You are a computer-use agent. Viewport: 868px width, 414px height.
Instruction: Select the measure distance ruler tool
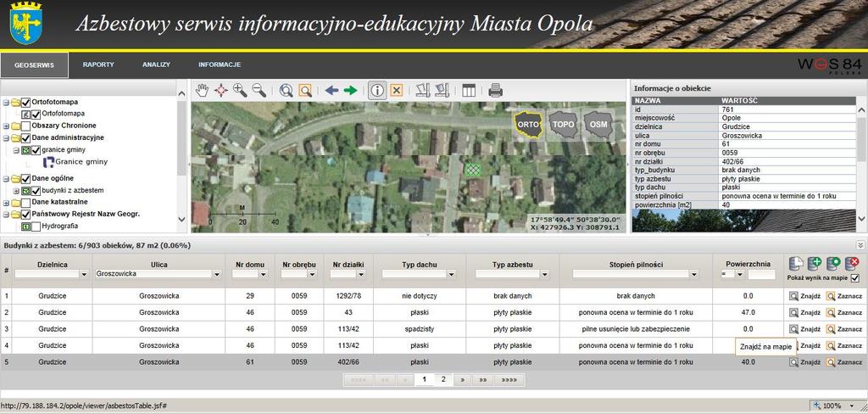(423, 90)
